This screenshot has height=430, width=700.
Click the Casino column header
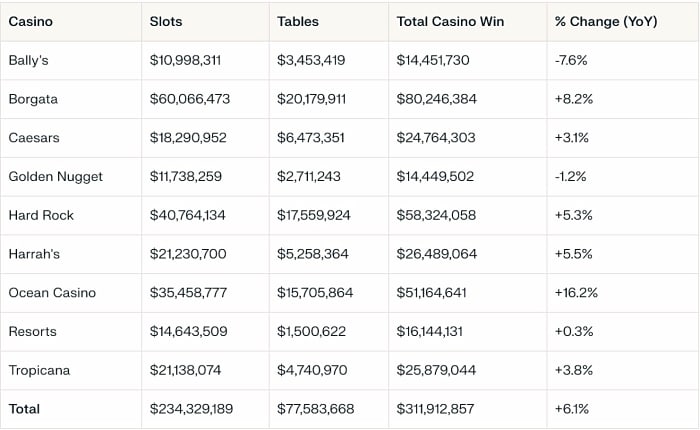point(31,21)
